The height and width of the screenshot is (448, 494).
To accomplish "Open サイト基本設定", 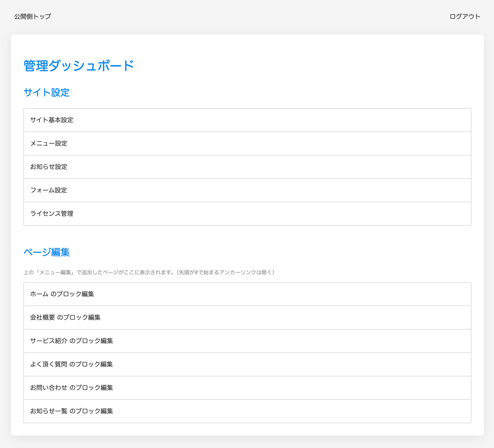I will coord(52,120).
